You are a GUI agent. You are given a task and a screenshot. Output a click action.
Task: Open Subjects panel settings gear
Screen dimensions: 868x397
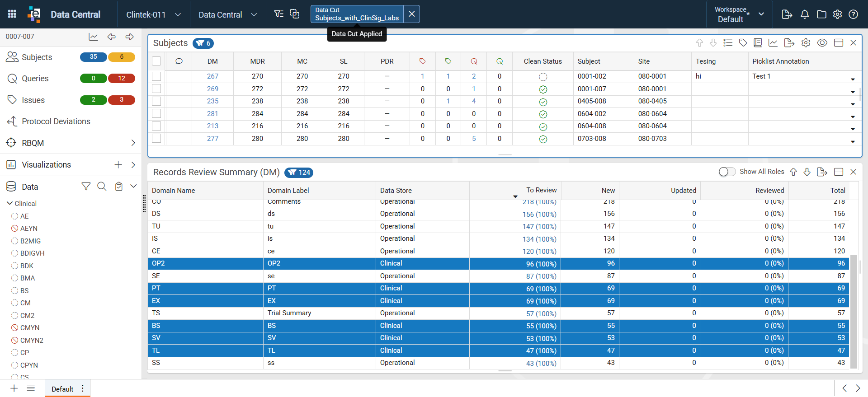[806, 43]
